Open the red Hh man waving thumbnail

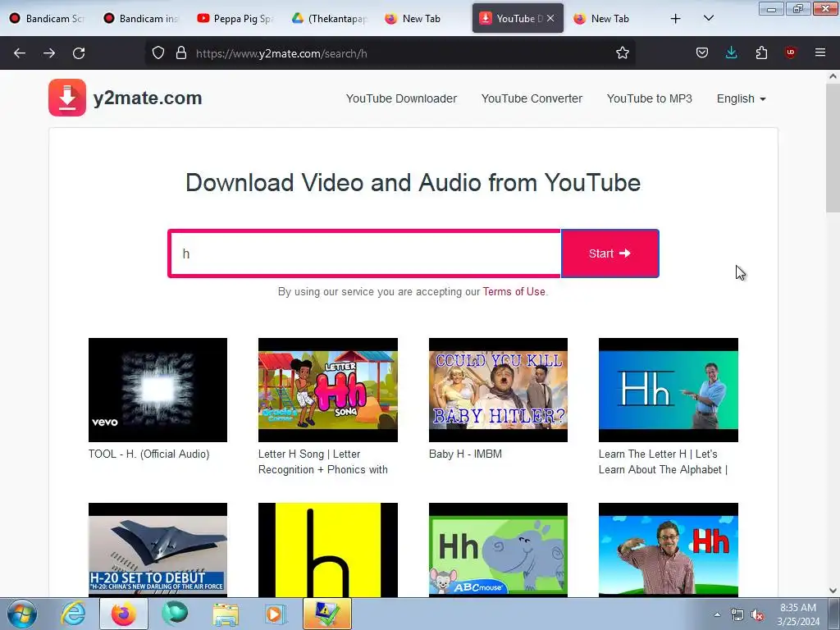668,550
